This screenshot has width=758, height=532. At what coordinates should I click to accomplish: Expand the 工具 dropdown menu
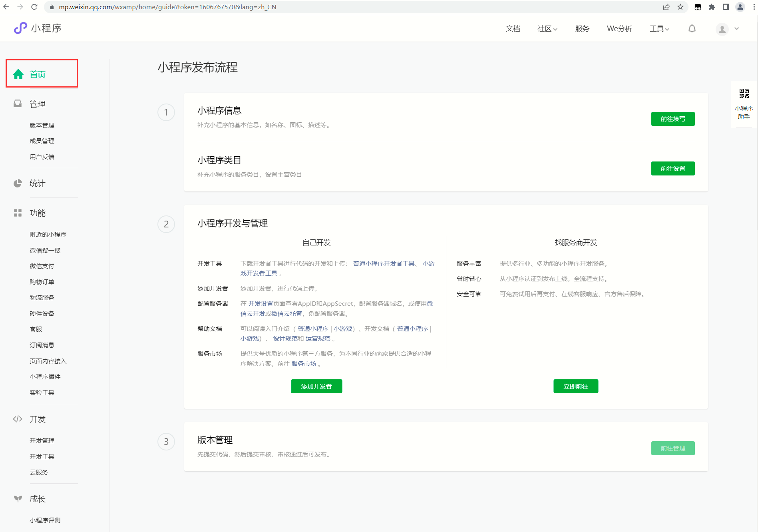[659, 28]
